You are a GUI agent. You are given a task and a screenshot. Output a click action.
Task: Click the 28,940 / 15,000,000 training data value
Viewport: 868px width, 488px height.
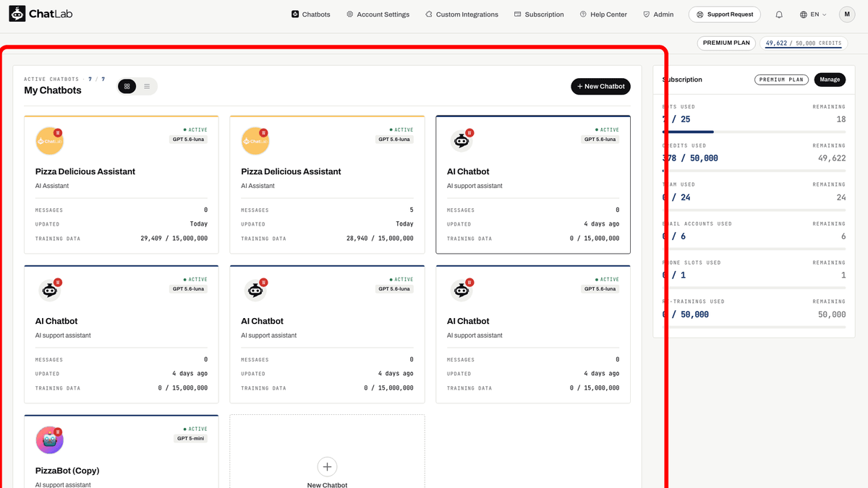(x=380, y=239)
